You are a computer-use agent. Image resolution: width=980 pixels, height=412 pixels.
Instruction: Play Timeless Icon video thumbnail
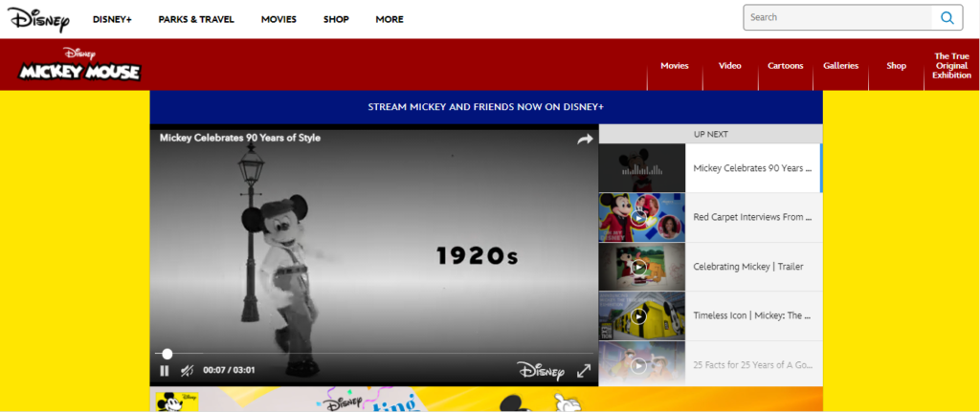[x=642, y=315]
